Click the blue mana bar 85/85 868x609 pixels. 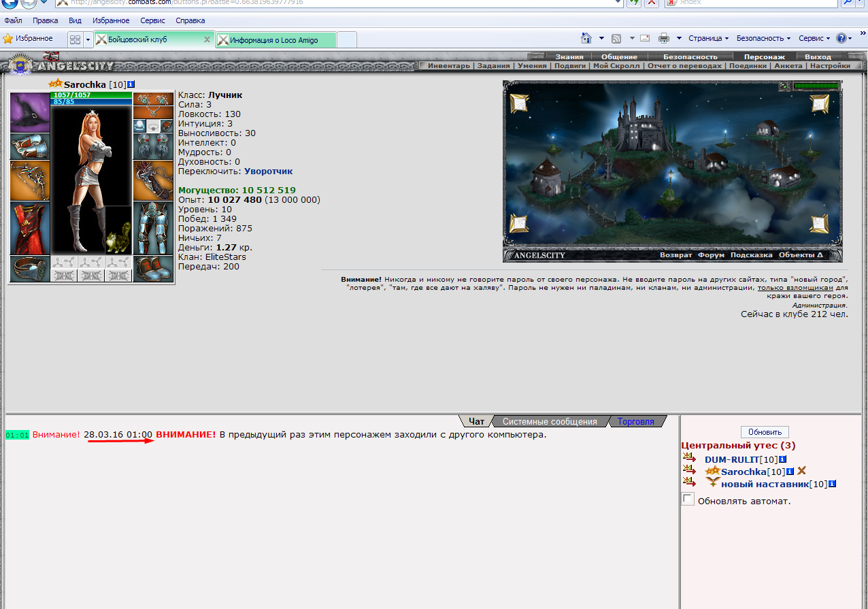91,102
